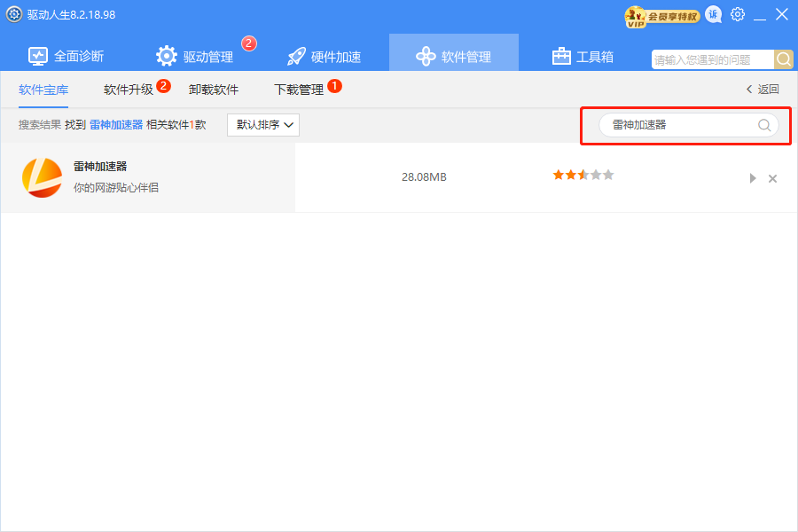Click the 返回 back link

pos(763,89)
